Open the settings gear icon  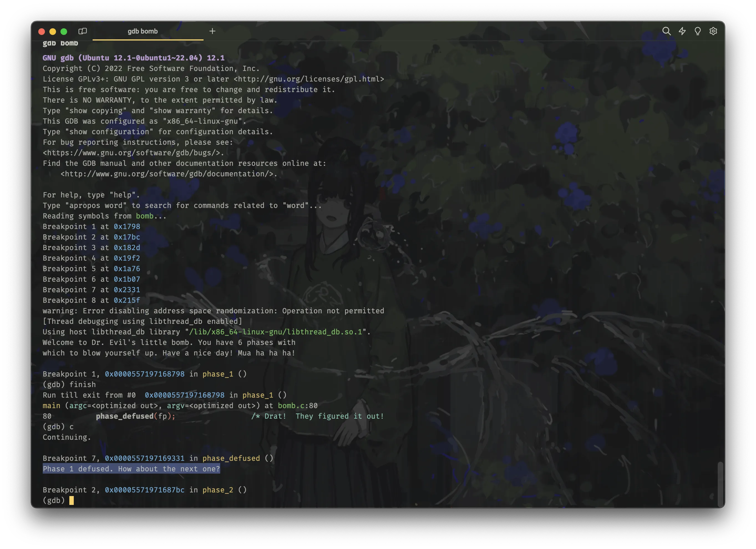tap(713, 31)
